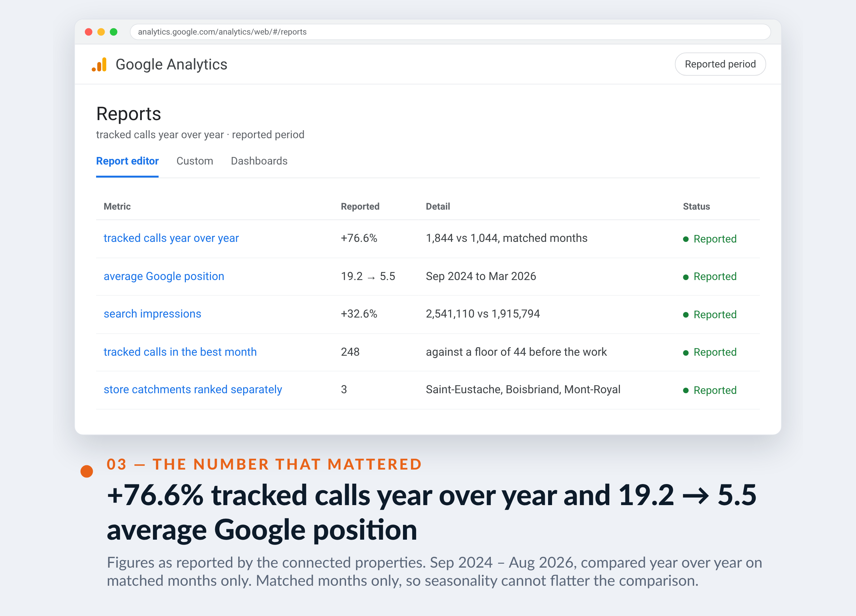Screen dimensions: 856x616
Task: Click detail 'Sep 2024 to Mar 2026'
Action: [x=481, y=276]
